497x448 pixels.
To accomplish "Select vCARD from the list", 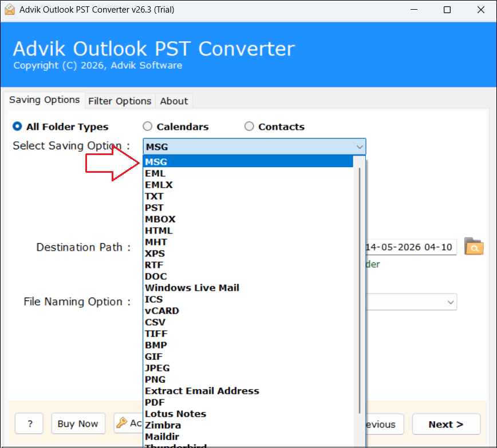I will [x=248, y=311].
